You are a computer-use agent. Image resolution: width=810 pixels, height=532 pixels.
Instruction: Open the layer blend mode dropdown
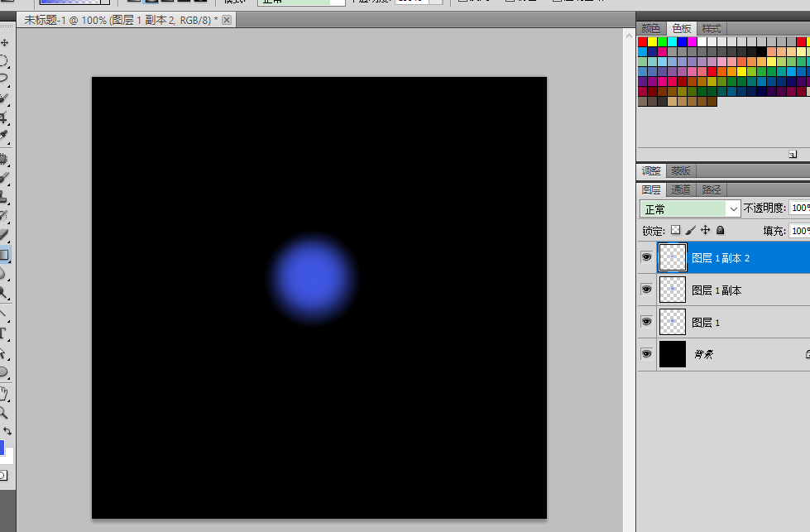[x=690, y=208]
